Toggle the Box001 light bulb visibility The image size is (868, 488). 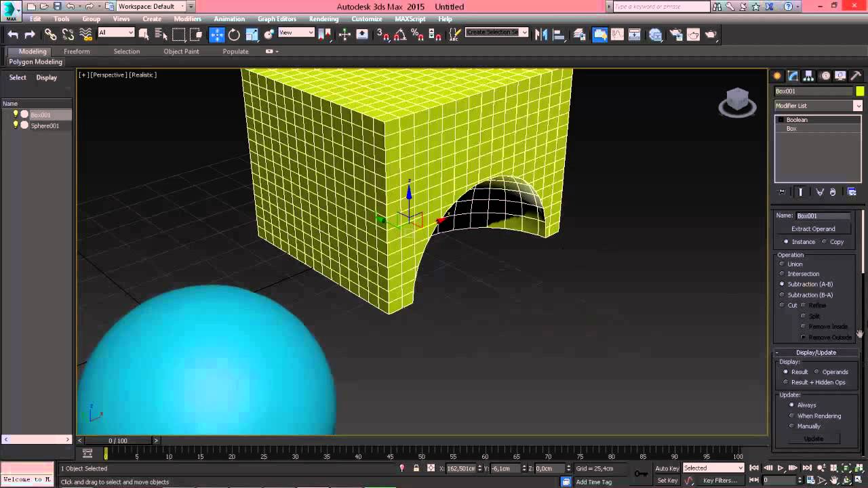pos(16,115)
